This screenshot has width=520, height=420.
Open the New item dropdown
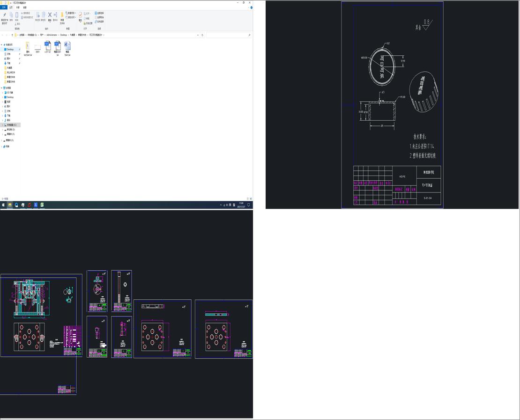coord(71,13)
